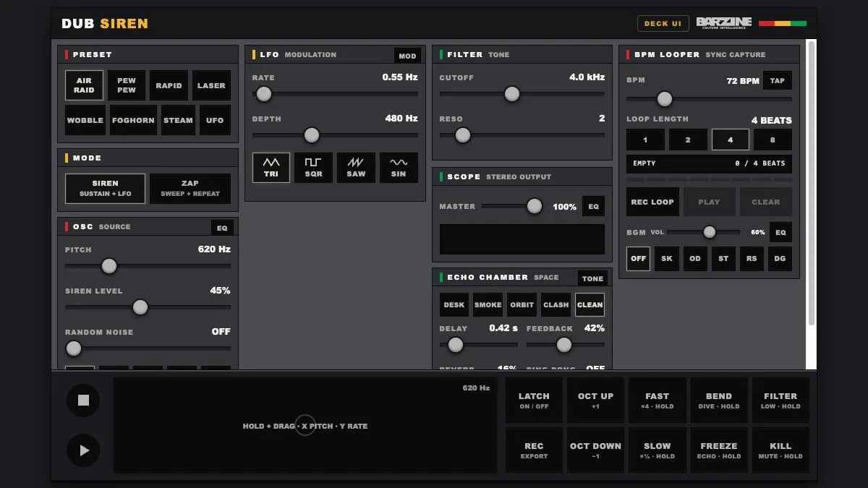
Task: Toggle the LATCH on/off pad
Action: pos(534,401)
